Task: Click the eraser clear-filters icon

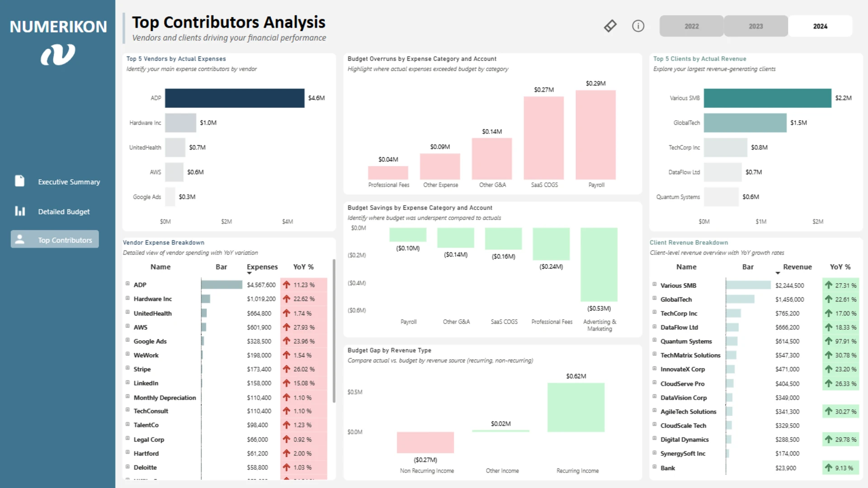Action: (x=610, y=26)
